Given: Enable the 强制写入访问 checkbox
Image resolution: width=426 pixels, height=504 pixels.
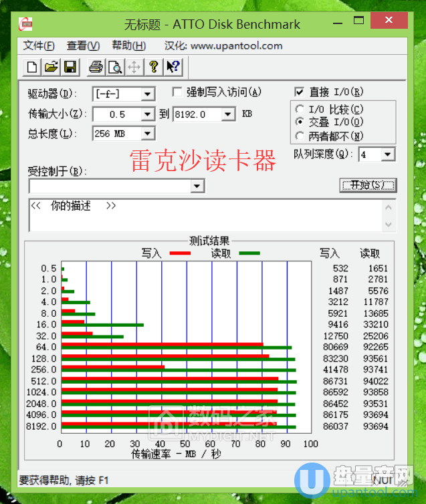Looking at the screenshot, I should tap(178, 92).
